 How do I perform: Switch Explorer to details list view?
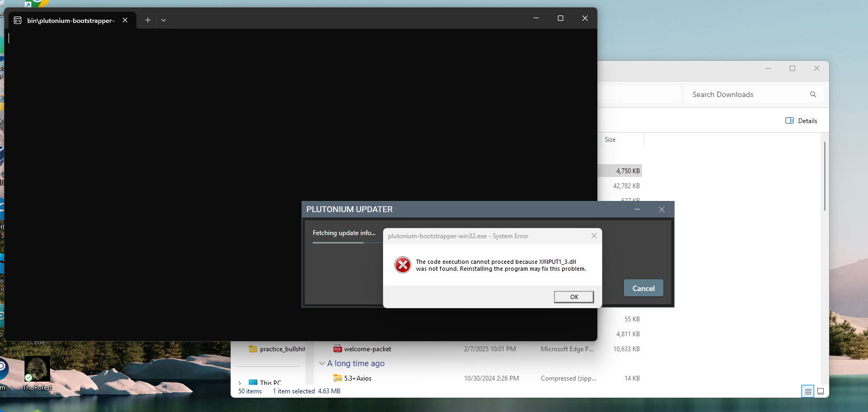tap(808, 391)
